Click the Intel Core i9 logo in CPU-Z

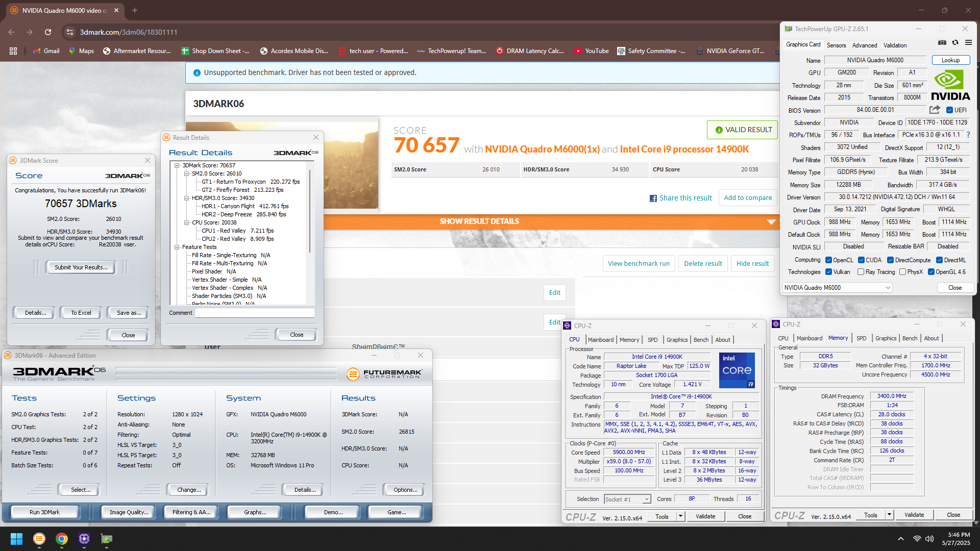(x=737, y=370)
